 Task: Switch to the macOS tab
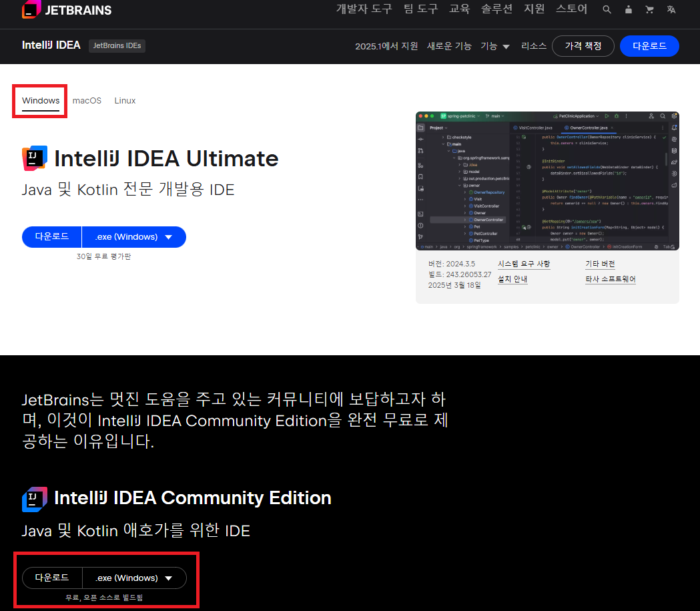87,101
